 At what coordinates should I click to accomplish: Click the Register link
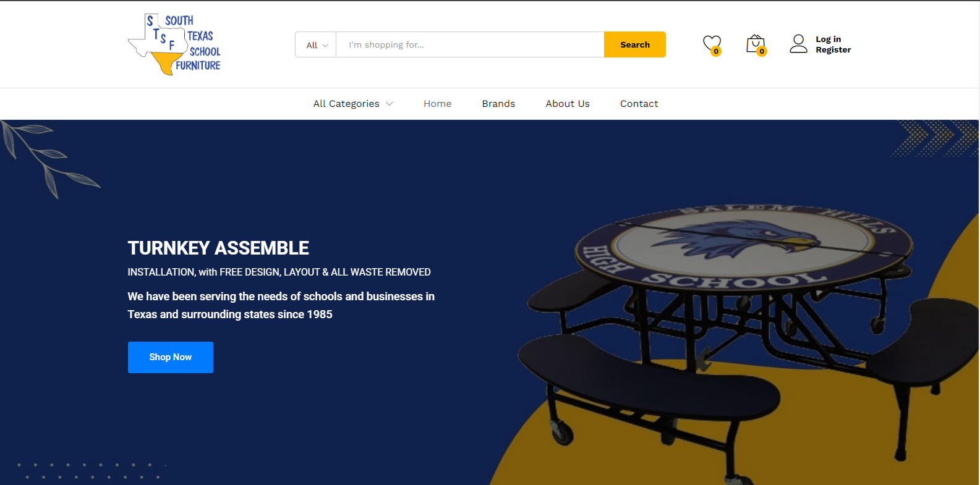[x=833, y=49]
